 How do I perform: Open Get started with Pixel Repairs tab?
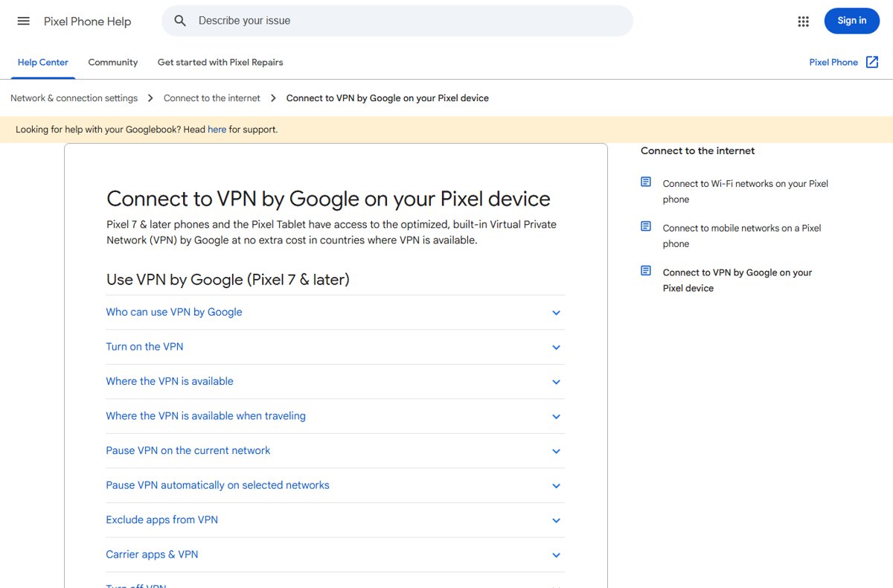(x=220, y=63)
